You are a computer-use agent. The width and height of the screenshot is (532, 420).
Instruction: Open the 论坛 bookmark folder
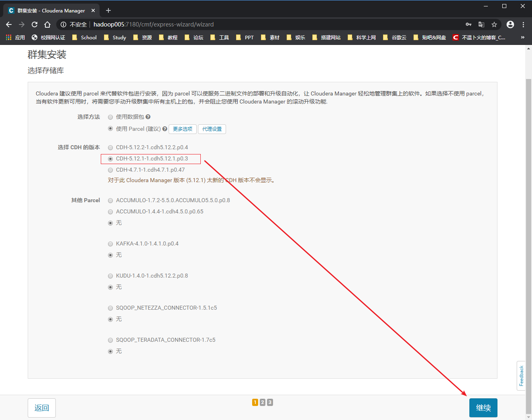coord(194,37)
